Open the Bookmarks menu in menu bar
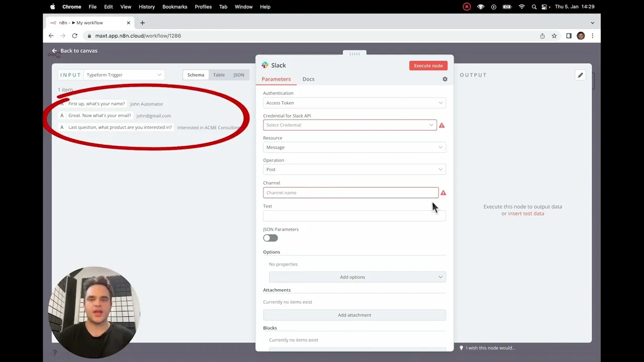This screenshot has height=362, width=644. click(x=175, y=7)
